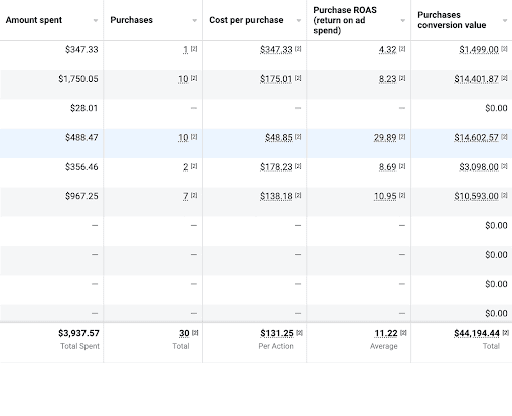Click the footnote icon beside 4.32 ROAS
This screenshot has height=416, width=512.
tap(402, 49)
